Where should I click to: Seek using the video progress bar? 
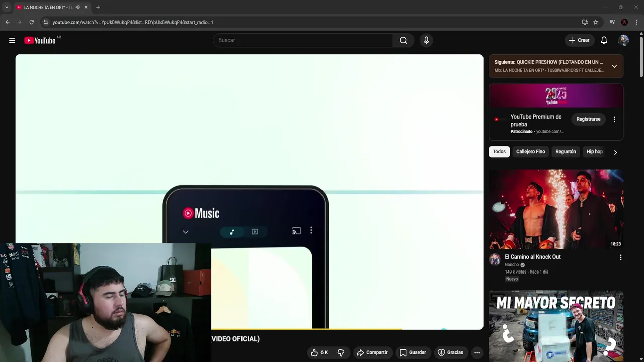[x=347, y=329]
